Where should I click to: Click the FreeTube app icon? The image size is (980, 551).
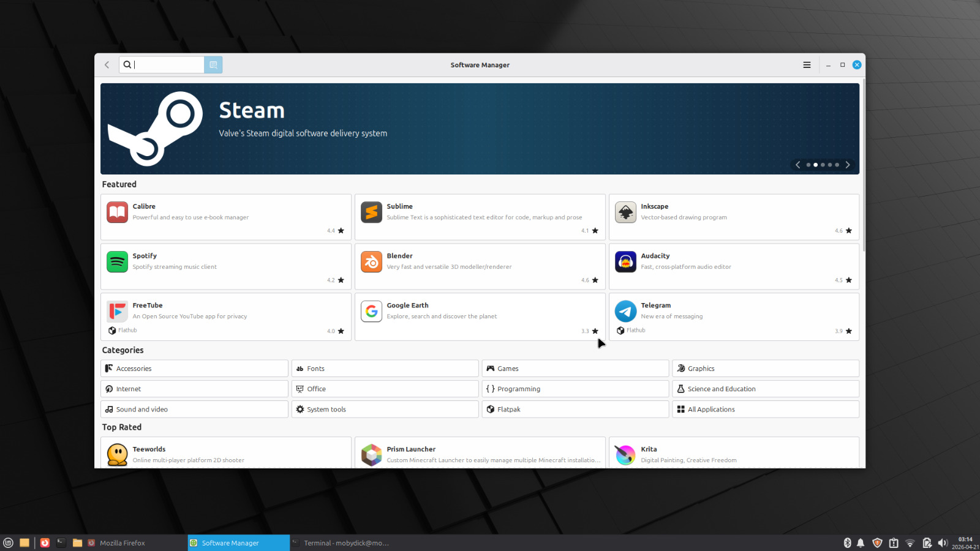pos(117,312)
